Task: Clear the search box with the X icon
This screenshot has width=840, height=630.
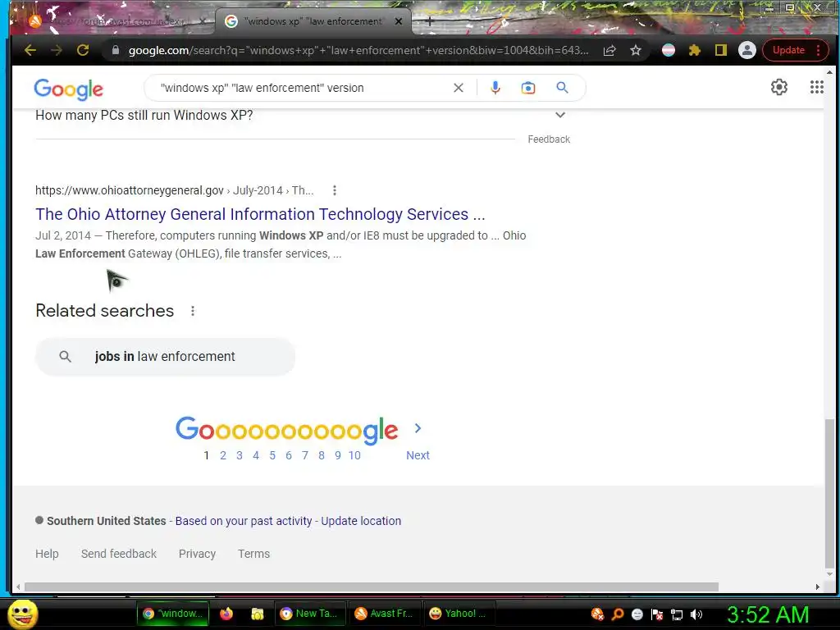Action: pyautogui.click(x=459, y=88)
